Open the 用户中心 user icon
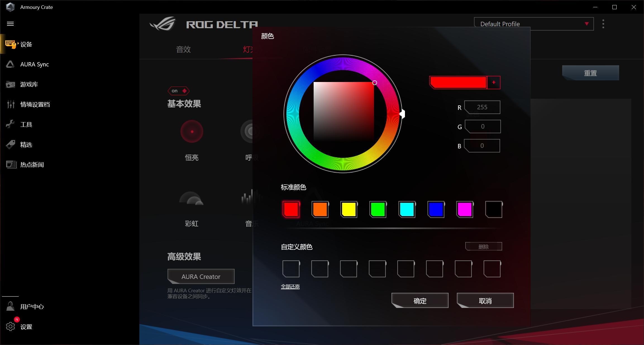Image resolution: width=644 pixels, height=345 pixels. (x=10, y=306)
